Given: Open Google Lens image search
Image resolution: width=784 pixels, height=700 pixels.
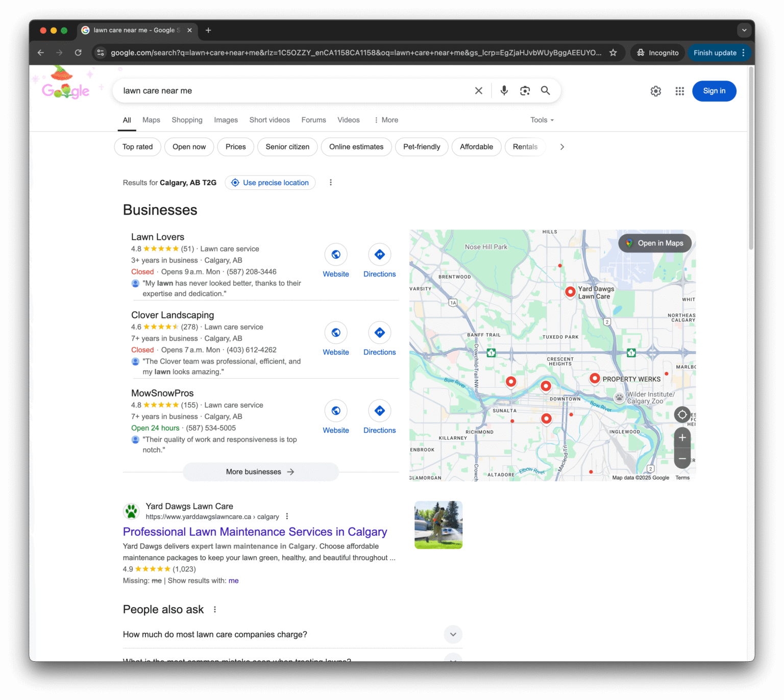Looking at the screenshot, I should [525, 91].
